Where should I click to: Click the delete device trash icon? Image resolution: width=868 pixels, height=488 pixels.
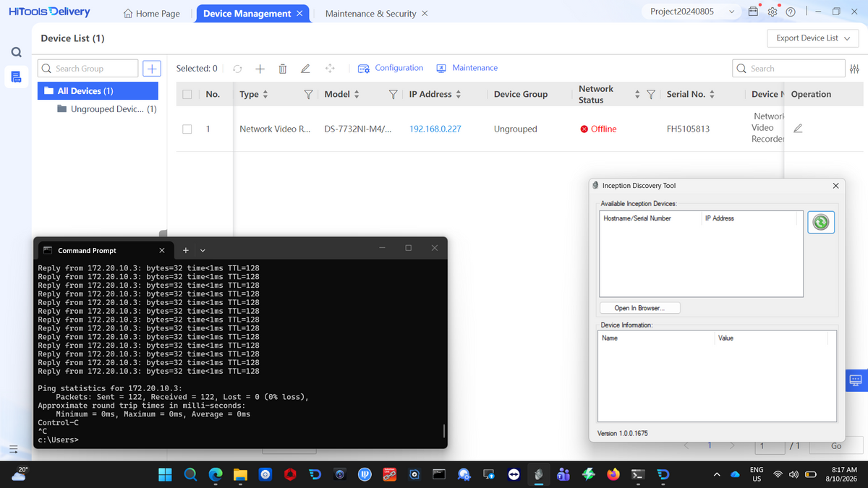tap(283, 69)
